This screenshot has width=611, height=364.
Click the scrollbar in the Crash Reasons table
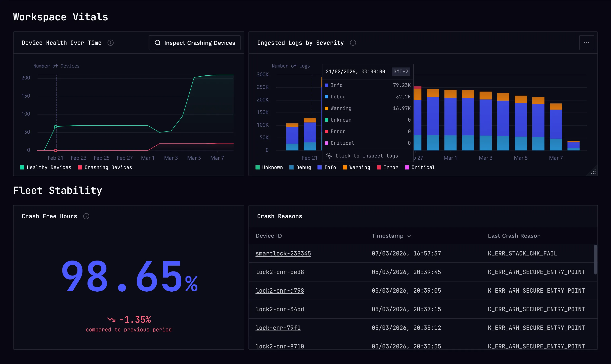click(595, 260)
